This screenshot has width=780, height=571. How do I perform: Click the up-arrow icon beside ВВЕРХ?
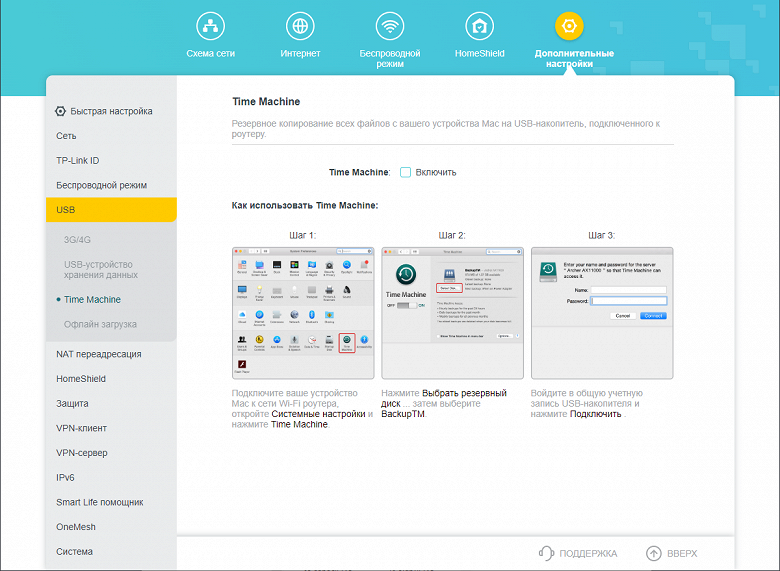pos(654,553)
